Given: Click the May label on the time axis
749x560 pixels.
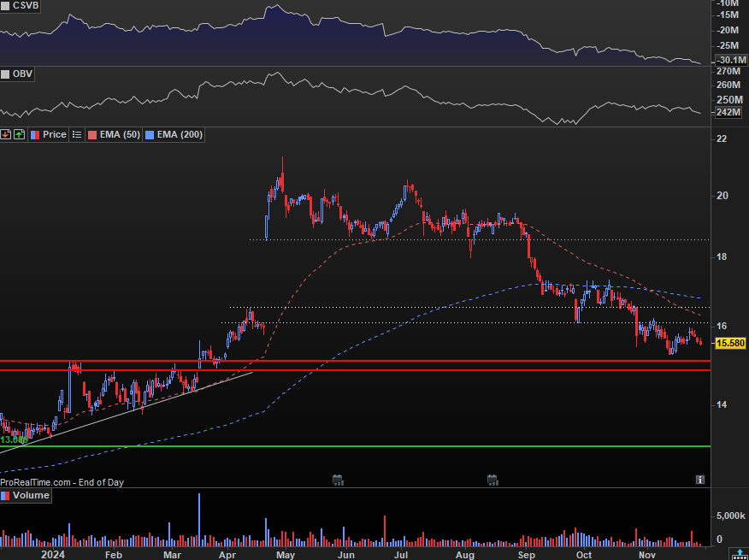Looking at the screenshot, I should click(286, 555).
